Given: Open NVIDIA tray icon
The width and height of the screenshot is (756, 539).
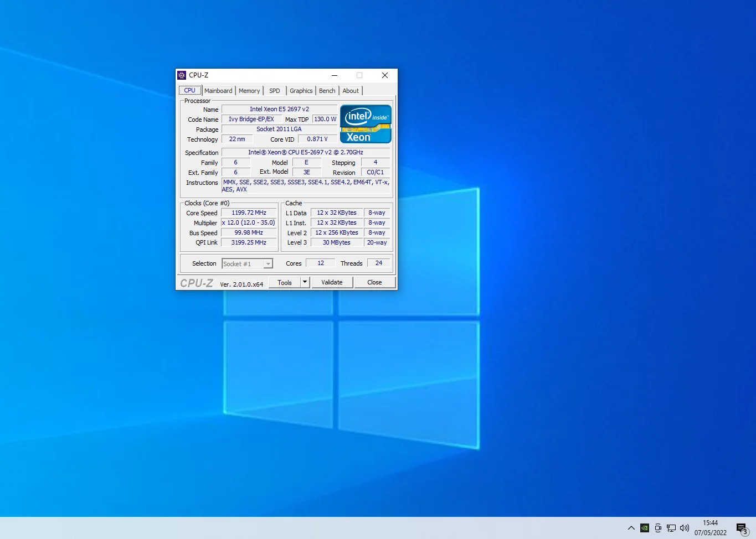Looking at the screenshot, I should click(x=645, y=528).
